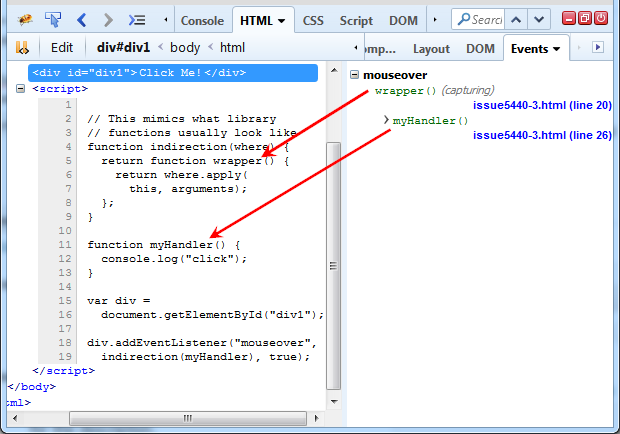This screenshot has height=434, width=620.
Task: Collapse the script node
Action: tap(21, 88)
